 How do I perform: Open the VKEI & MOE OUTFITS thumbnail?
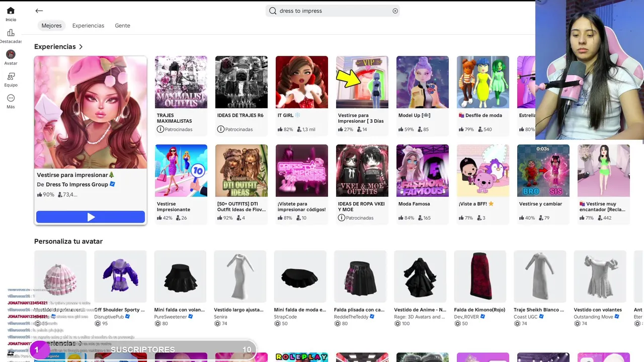[x=362, y=170]
